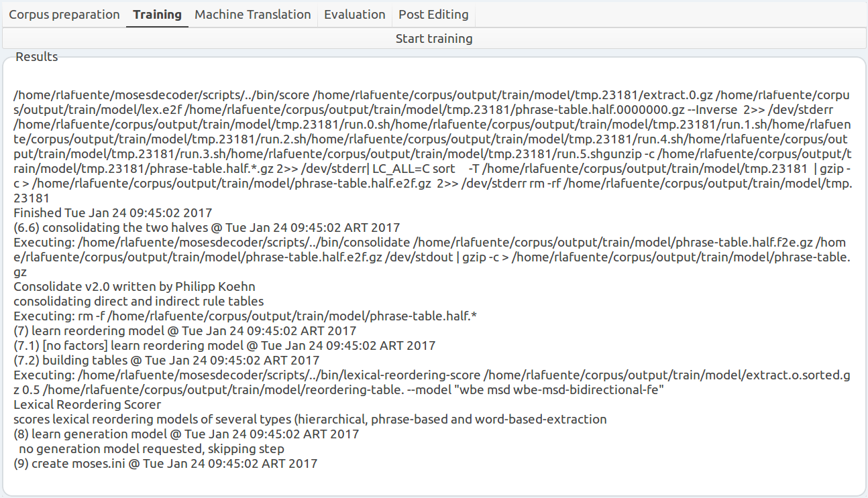Switch to the Corpus preparation tab

[64, 14]
